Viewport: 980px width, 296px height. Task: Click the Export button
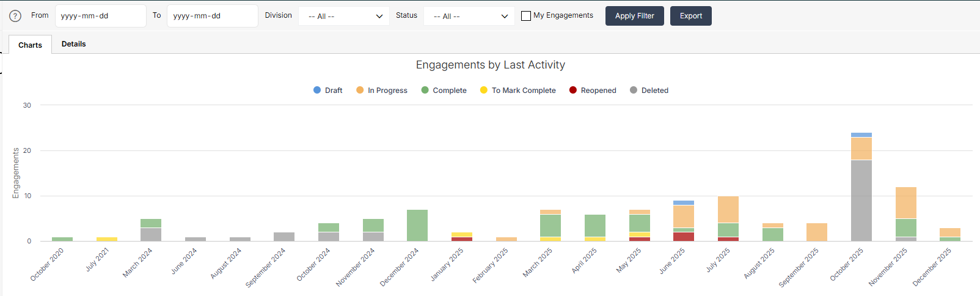[691, 16]
